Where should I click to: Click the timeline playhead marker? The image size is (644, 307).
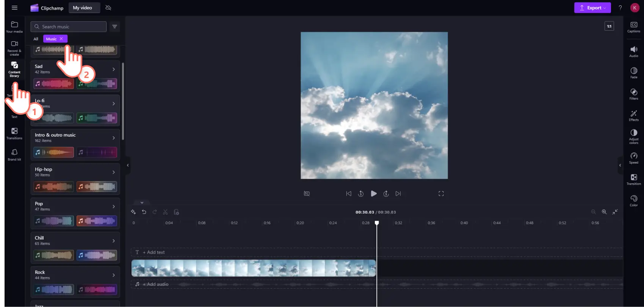[377, 223]
